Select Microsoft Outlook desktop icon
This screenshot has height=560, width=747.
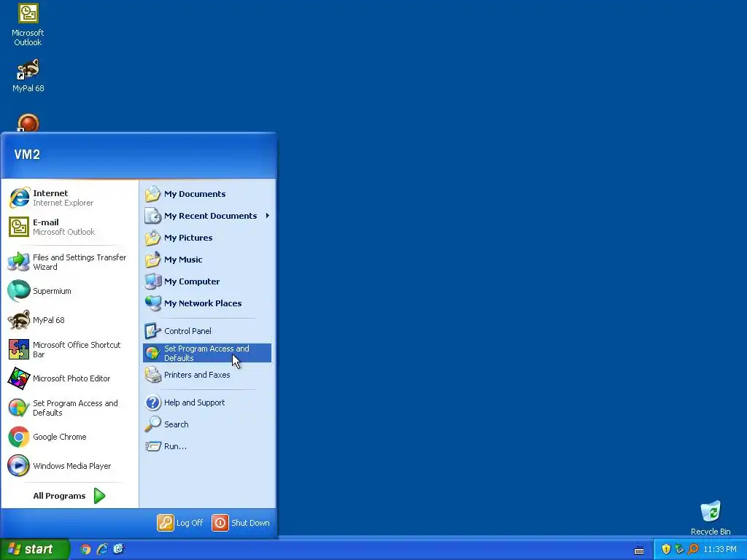pos(28,25)
